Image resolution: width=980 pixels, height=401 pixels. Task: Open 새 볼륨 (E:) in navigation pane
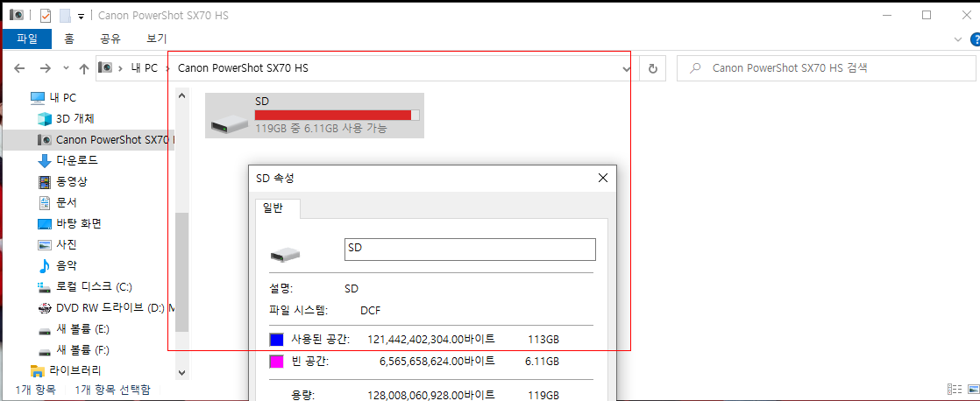(83, 328)
